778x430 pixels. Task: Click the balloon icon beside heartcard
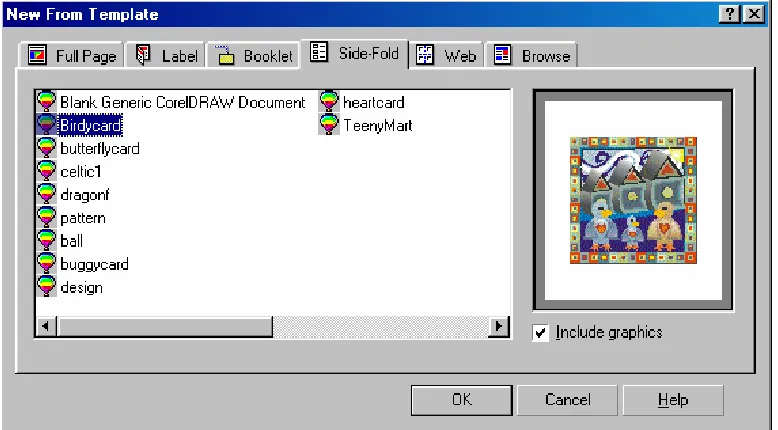[329, 101]
